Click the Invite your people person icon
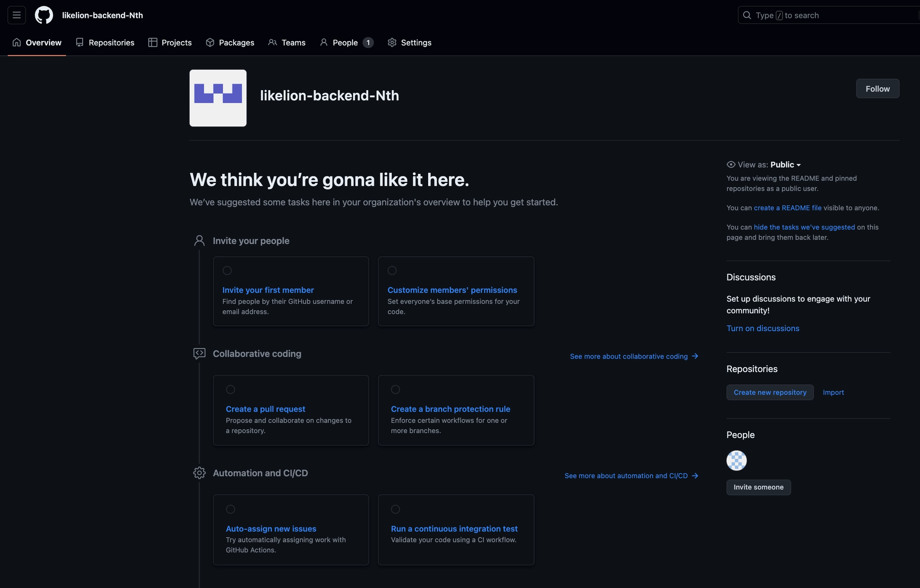Screen dimensions: 920x588 click(x=199, y=241)
